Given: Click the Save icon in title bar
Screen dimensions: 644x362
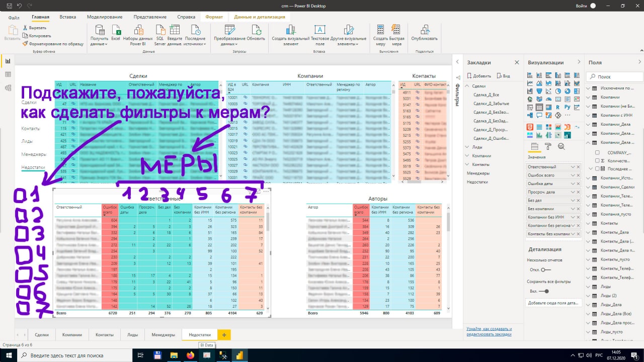Looking at the screenshot, I should click(10, 6).
